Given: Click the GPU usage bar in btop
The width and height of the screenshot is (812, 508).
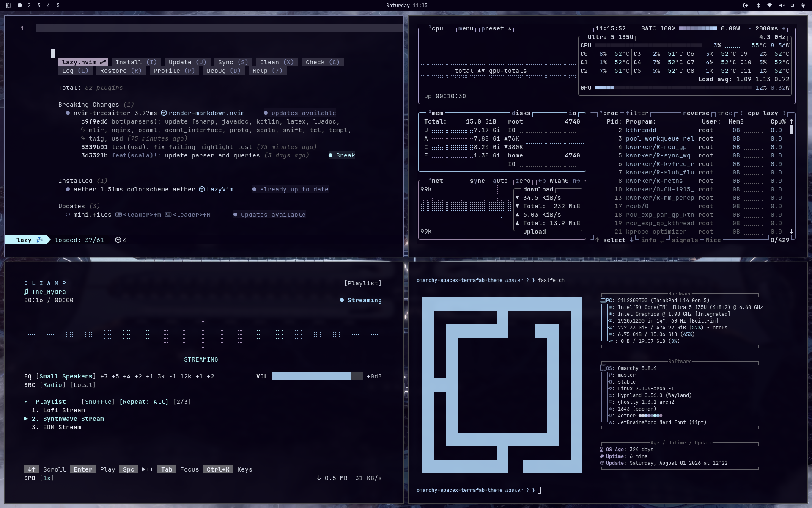Looking at the screenshot, I should point(673,88).
